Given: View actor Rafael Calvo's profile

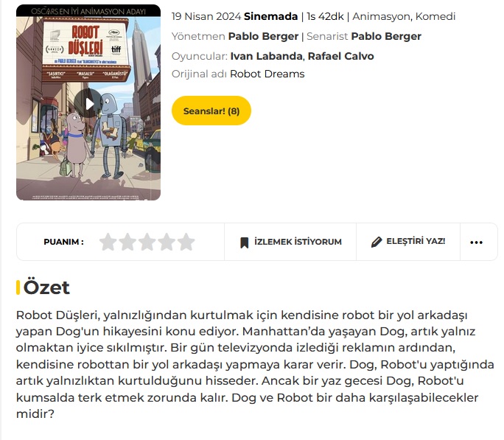Looking at the screenshot, I should pos(340,56).
